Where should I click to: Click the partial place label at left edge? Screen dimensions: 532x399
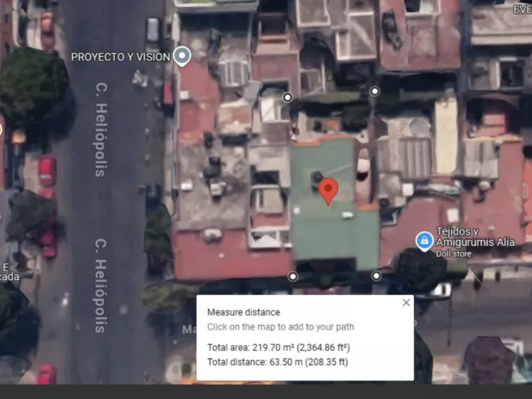pos(8,272)
